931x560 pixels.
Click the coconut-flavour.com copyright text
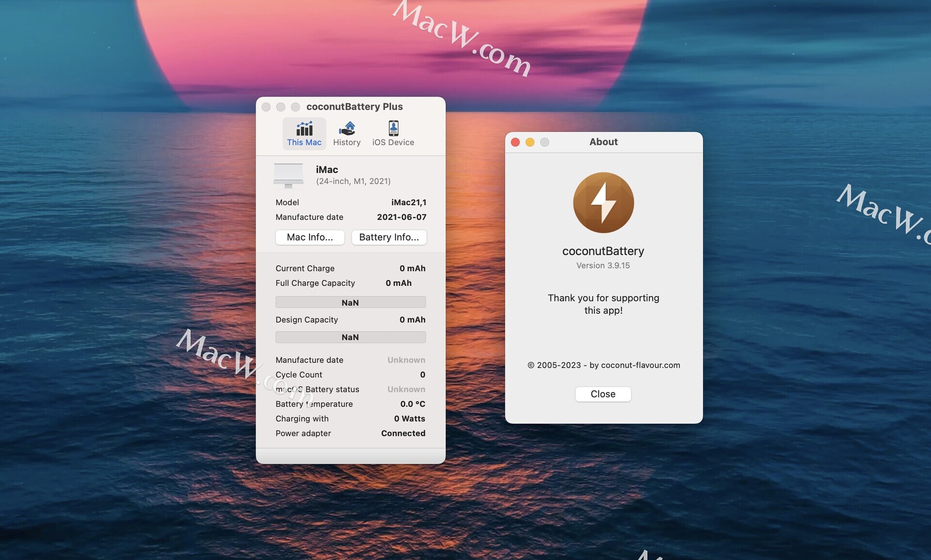(604, 365)
